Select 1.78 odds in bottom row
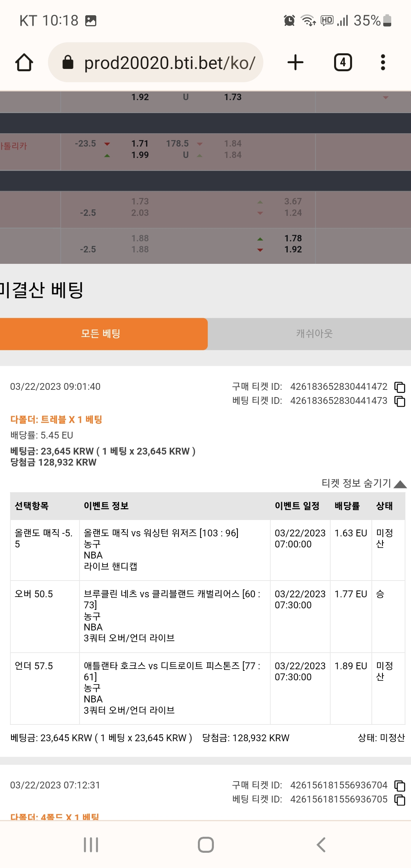The image size is (411, 868). tap(293, 238)
